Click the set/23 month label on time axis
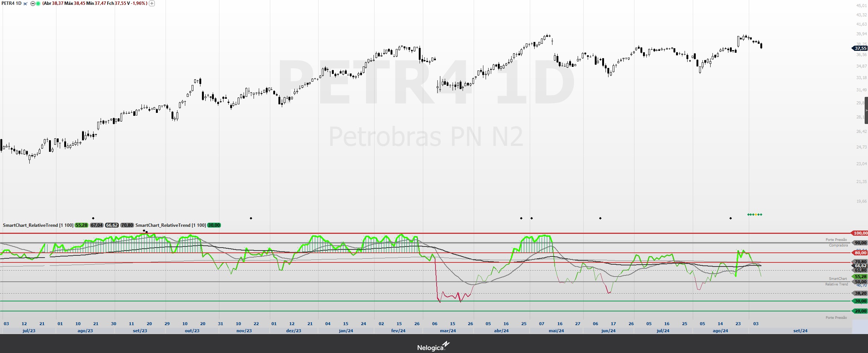Image resolution: width=868 pixels, height=353 pixels. pyautogui.click(x=140, y=331)
